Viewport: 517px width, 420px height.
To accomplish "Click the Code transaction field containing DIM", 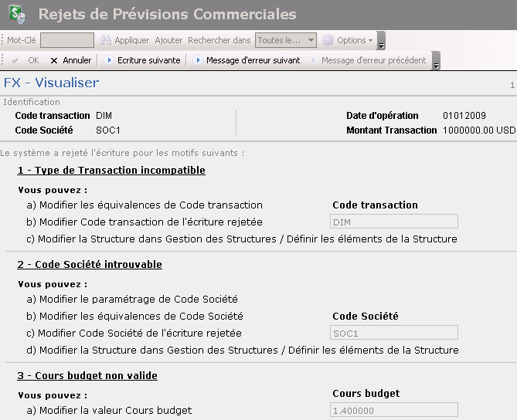I will 394,222.
